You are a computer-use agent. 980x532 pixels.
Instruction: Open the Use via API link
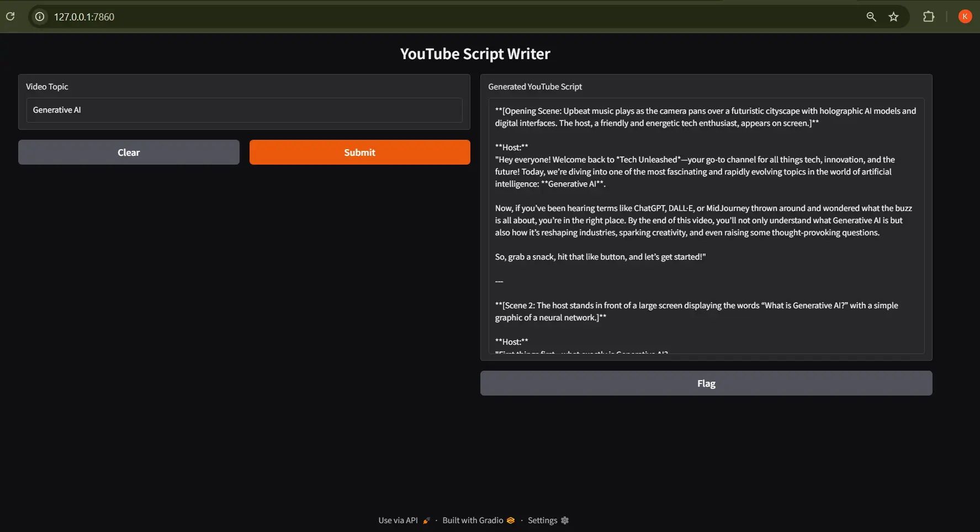pos(398,520)
